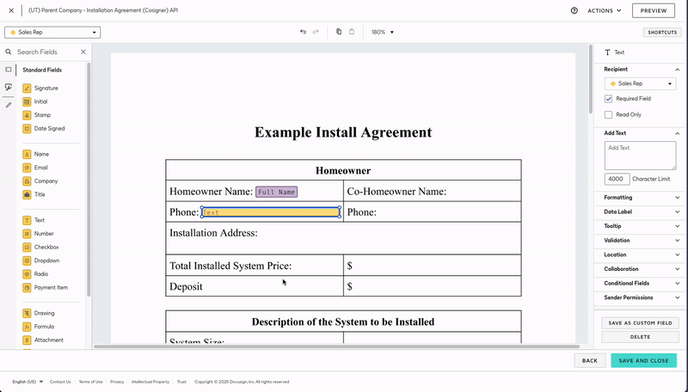Open the Contact Us footer link
The image size is (688, 392).
[x=60, y=382]
